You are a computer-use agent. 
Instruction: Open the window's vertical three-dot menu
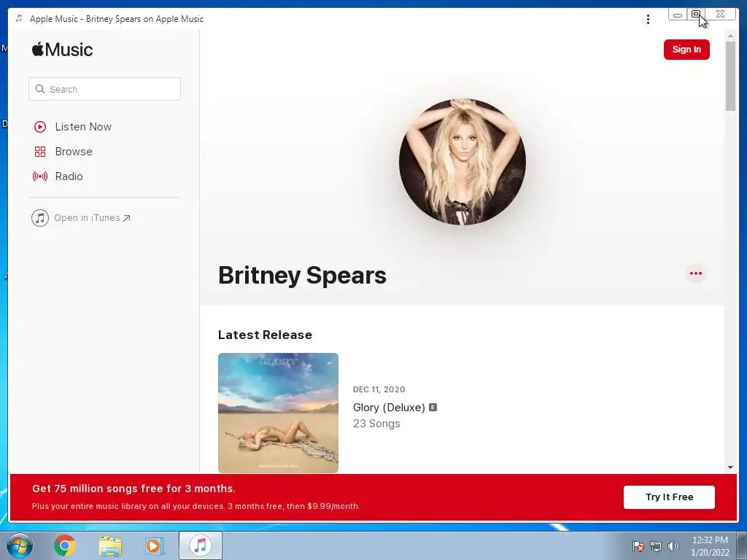[648, 19]
